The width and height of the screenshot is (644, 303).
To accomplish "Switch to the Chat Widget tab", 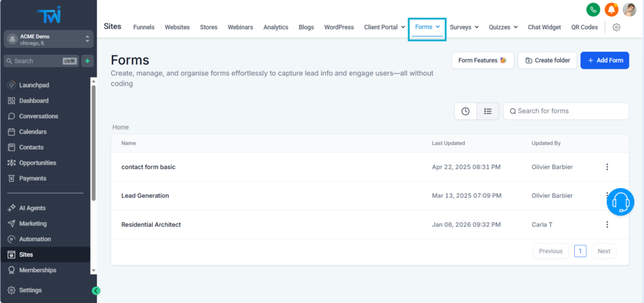I will [544, 27].
